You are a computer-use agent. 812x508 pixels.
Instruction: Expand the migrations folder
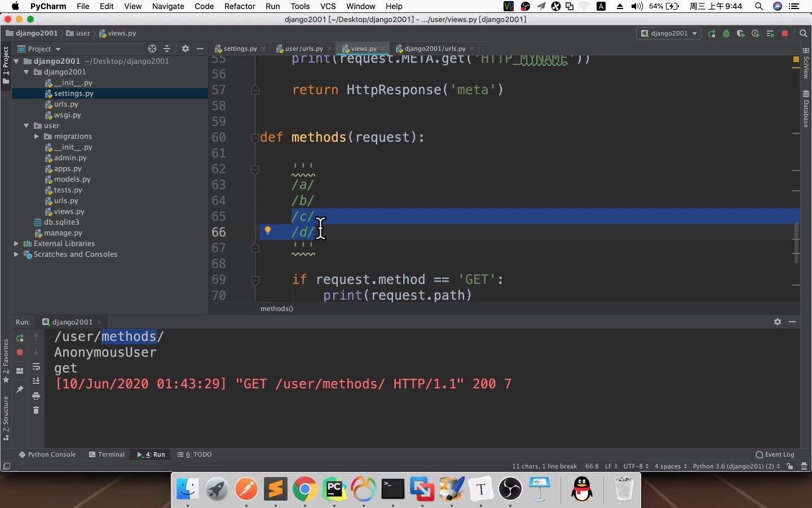(37, 136)
